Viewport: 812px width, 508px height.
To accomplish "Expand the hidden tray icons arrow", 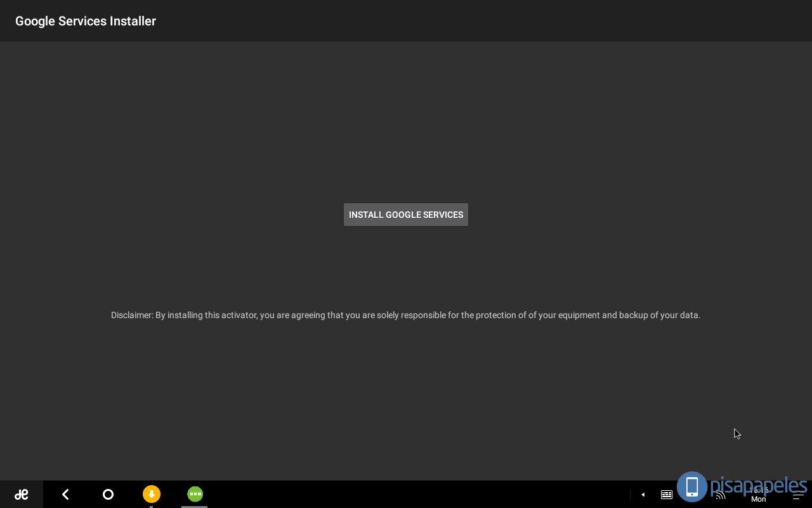I will (x=643, y=495).
